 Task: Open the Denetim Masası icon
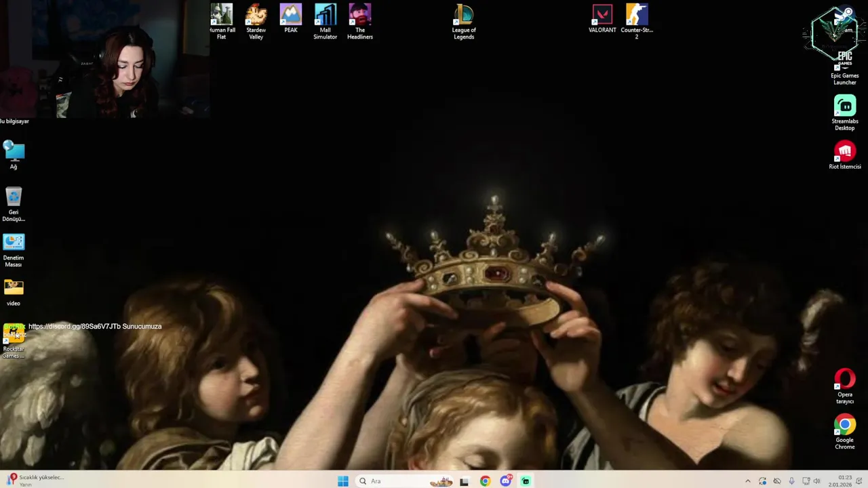click(x=14, y=250)
